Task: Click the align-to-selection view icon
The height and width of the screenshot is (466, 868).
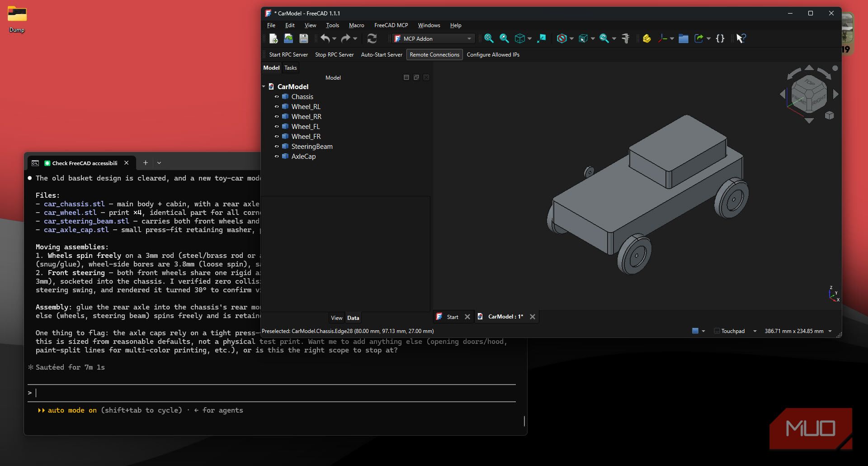Action: [x=542, y=39]
